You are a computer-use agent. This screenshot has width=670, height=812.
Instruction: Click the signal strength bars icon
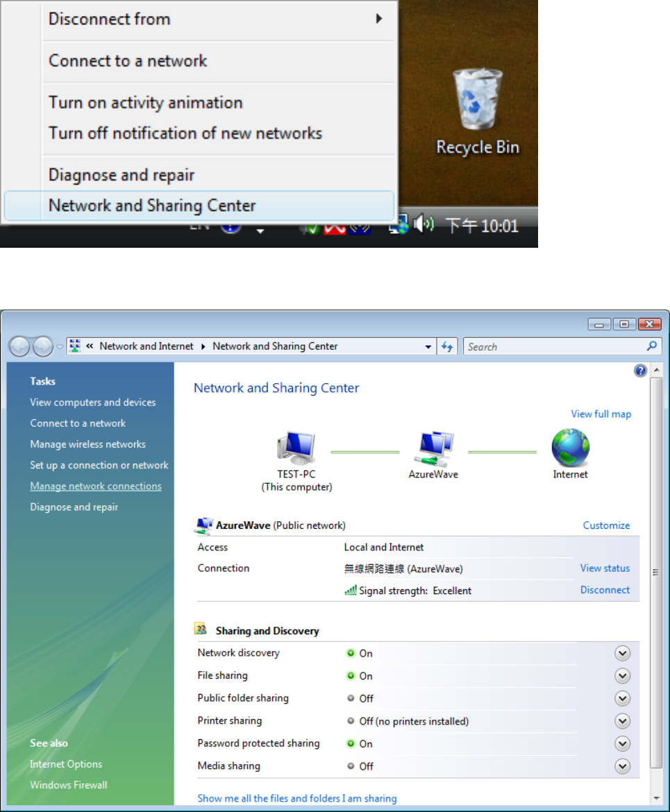[351, 591]
